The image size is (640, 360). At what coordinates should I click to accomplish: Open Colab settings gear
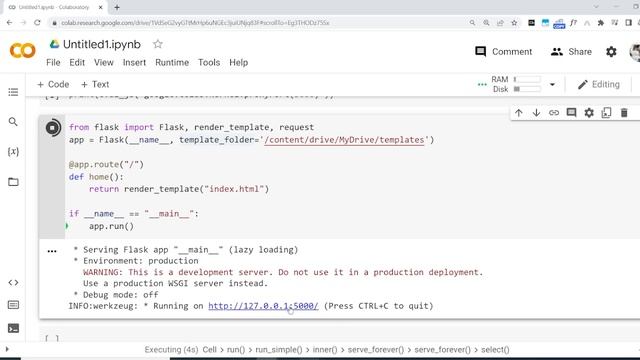(x=611, y=52)
